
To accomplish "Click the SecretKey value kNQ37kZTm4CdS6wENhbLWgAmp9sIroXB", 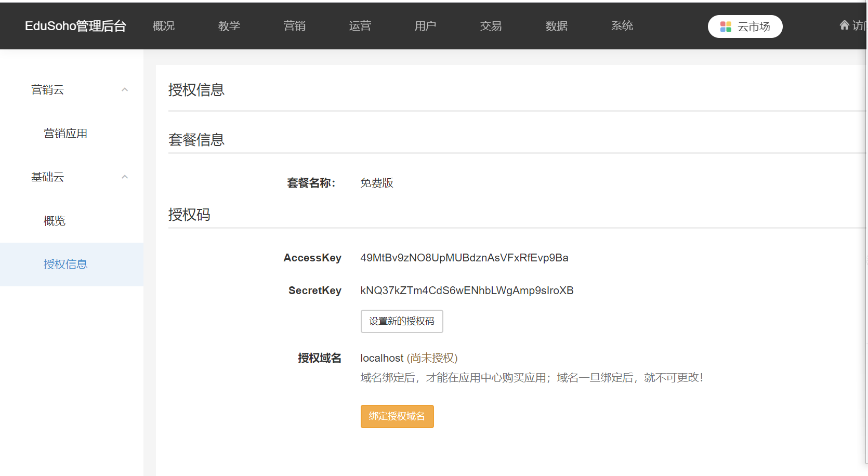I will [x=467, y=290].
